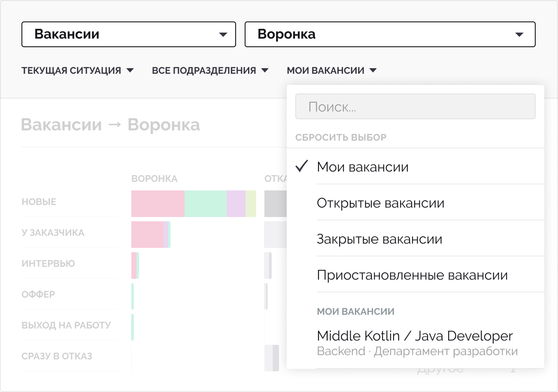Viewport: 558px width, 392px height.
Task: Click the checkmark icon beside Мои вакансии
Action: 302,166
